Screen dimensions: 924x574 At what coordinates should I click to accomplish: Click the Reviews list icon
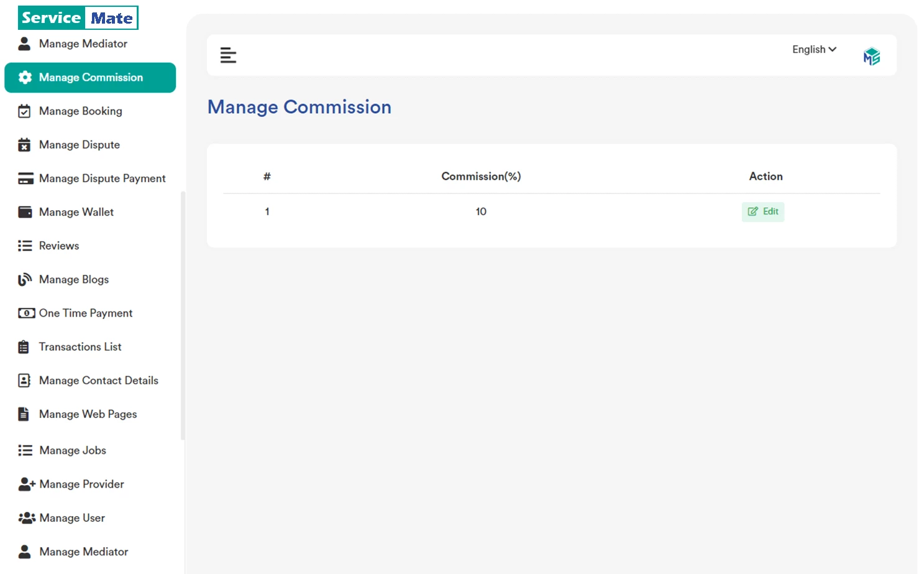(25, 245)
